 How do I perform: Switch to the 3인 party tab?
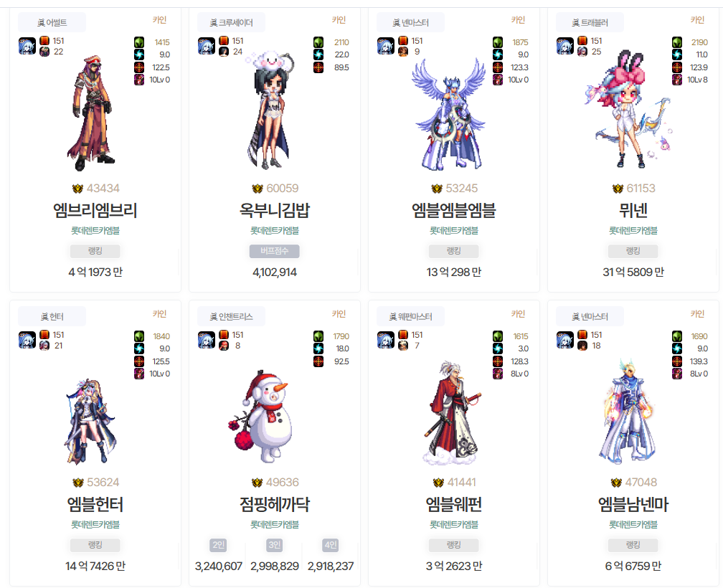(x=274, y=545)
